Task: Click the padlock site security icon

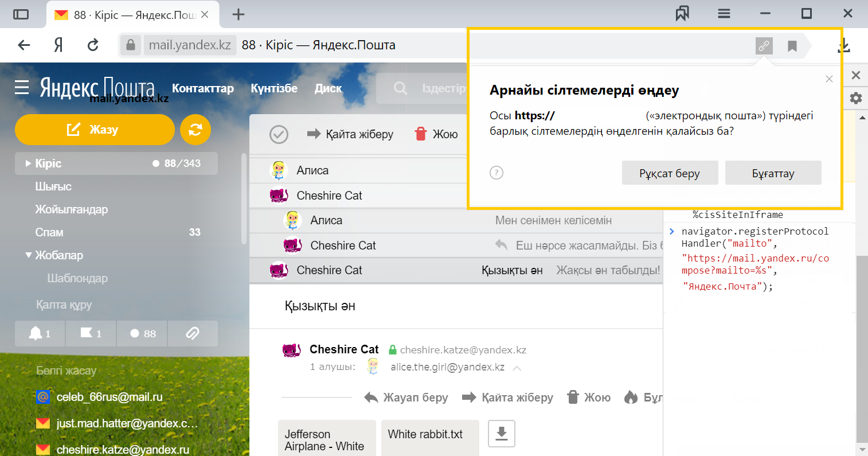Action: [131, 45]
